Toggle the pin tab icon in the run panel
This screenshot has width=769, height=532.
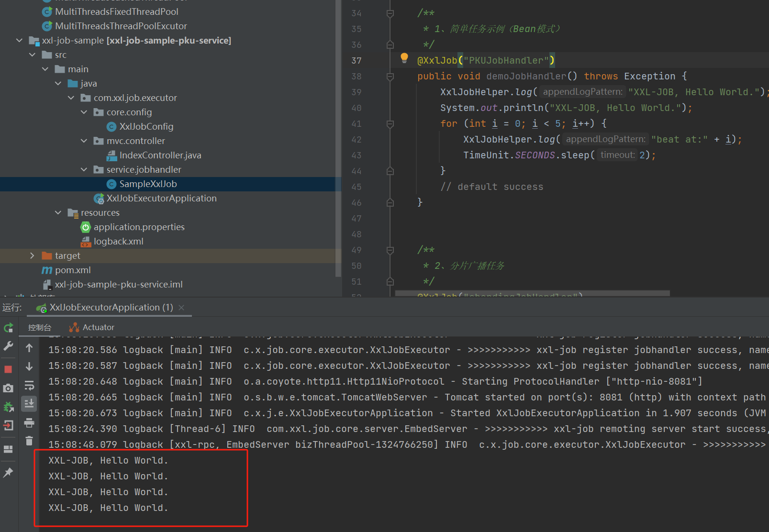(8, 473)
